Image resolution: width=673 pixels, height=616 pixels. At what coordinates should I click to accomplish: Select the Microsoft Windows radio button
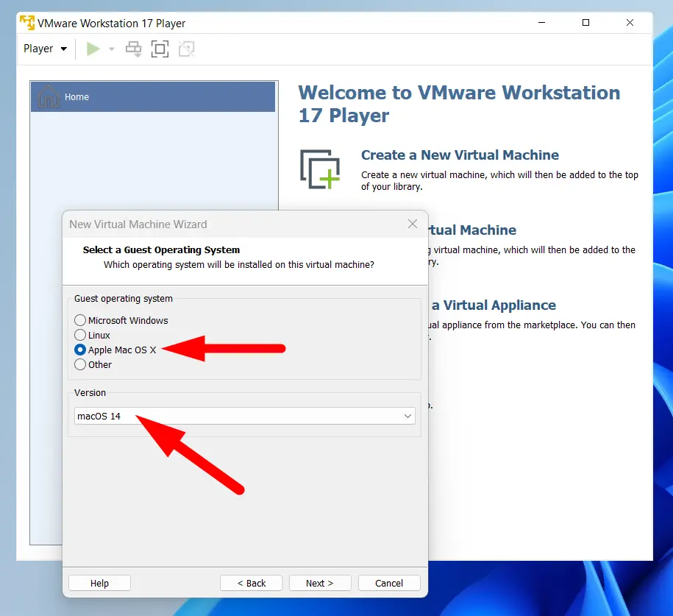pyautogui.click(x=80, y=320)
